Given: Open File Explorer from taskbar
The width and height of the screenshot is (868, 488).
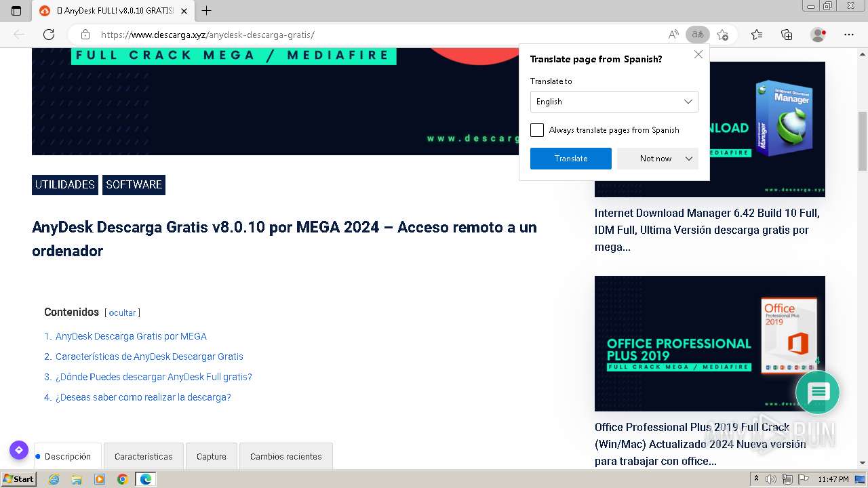Looking at the screenshot, I should click(77, 479).
